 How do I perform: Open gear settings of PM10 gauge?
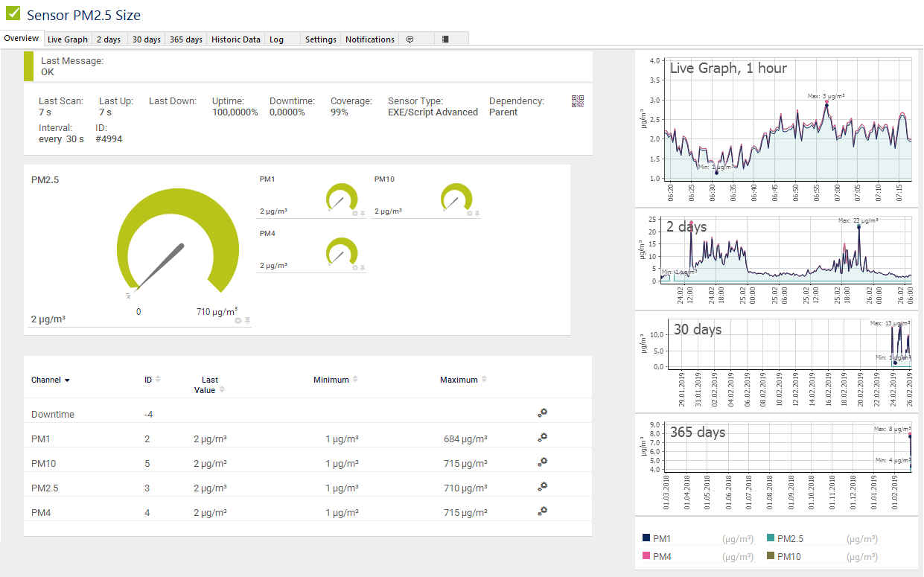[x=470, y=214]
